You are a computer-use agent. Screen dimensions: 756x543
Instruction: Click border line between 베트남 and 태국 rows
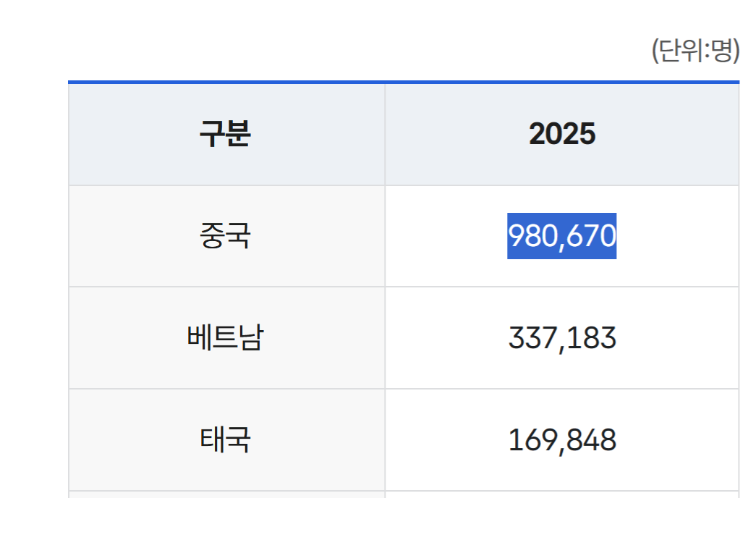[404, 389]
